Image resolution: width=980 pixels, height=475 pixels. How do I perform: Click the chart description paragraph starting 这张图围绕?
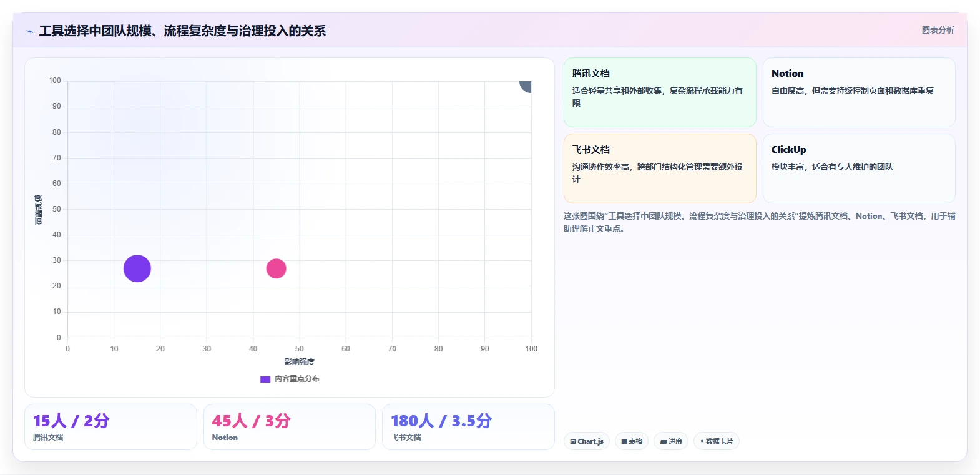pyautogui.click(x=759, y=222)
